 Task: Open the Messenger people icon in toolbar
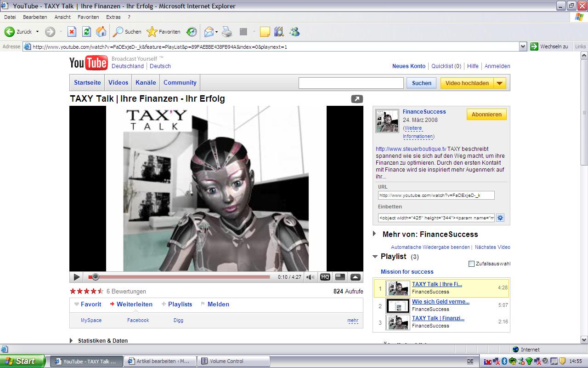[x=294, y=32]
